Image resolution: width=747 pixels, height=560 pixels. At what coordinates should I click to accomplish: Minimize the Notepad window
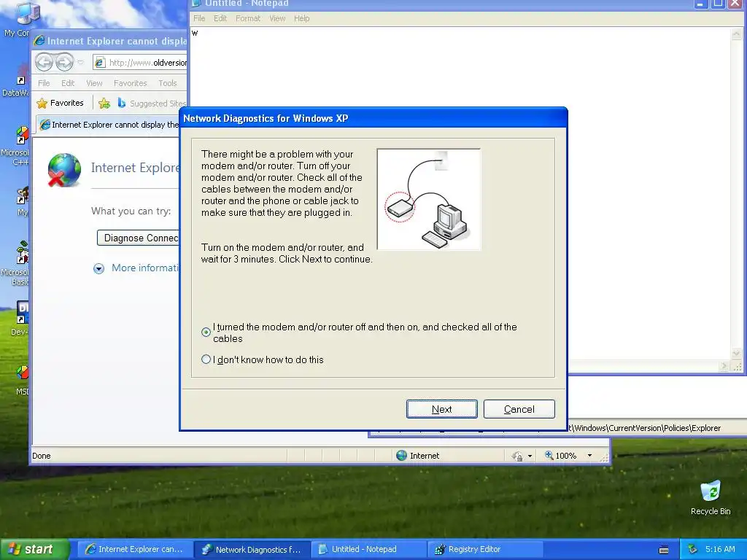[x=700, y=4]
